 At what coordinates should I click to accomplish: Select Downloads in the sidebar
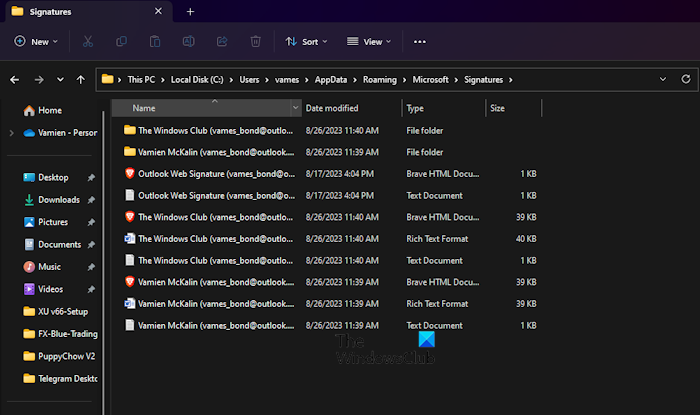(59, 199)
